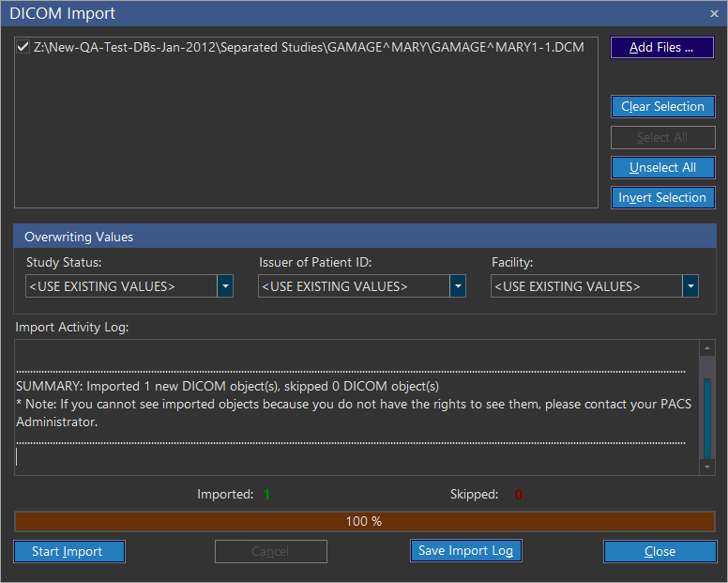
Task: Click the Close button at bottom right
Action: click(x=660, y=552)
